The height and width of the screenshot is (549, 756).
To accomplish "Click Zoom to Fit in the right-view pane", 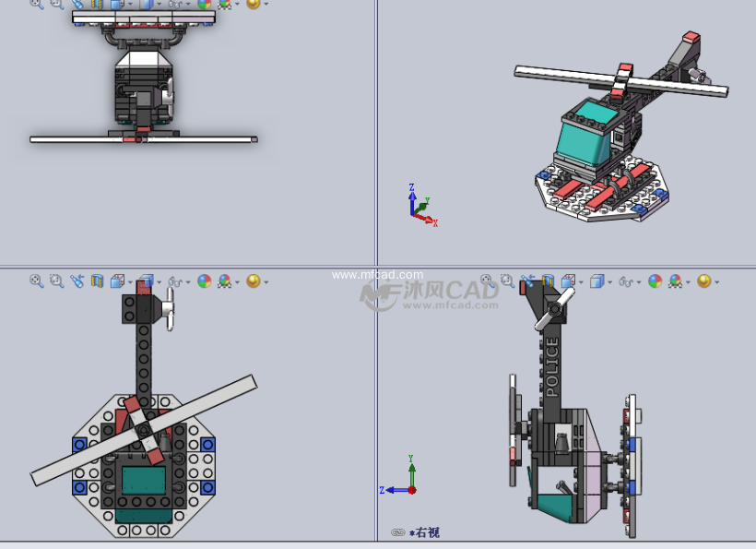I will (x=487, y=280).
